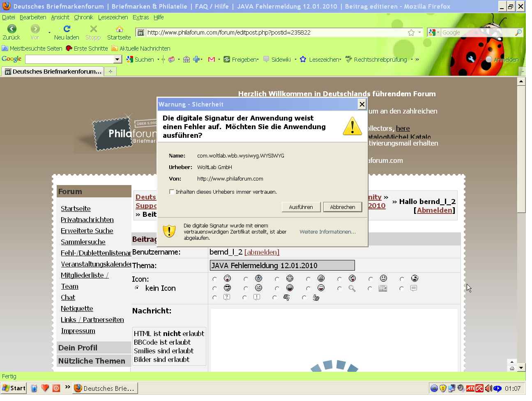Image resolution: width=532 pixels, height=401 pixels.
Task: Select the 'kein Icon' radio button
Action: coord(137,288)
